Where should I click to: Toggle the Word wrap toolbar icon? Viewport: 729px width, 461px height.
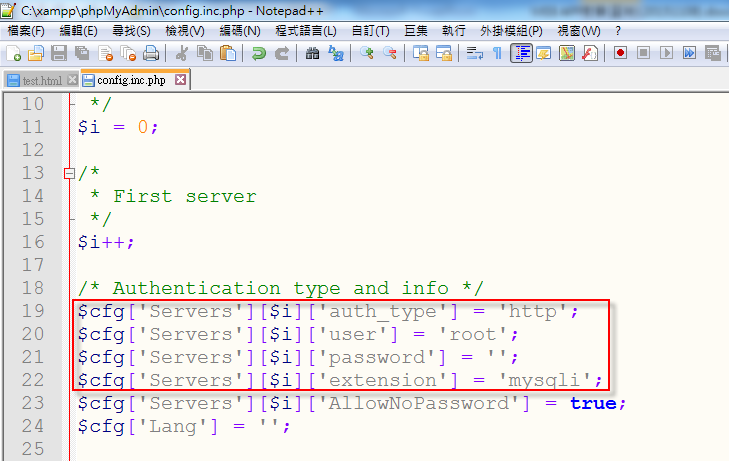(x=475, y=53)
